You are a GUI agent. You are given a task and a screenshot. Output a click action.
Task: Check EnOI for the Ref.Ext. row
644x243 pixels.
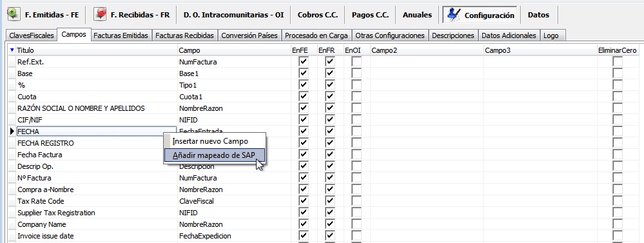point(356,62)
